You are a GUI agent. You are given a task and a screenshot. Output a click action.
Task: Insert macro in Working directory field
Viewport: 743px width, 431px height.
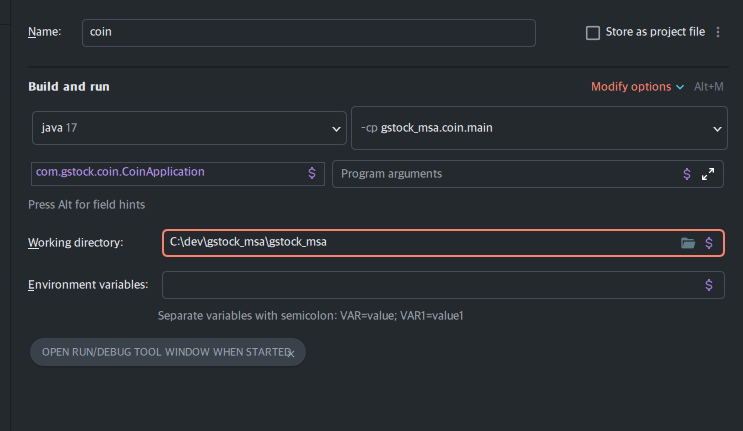709,243
